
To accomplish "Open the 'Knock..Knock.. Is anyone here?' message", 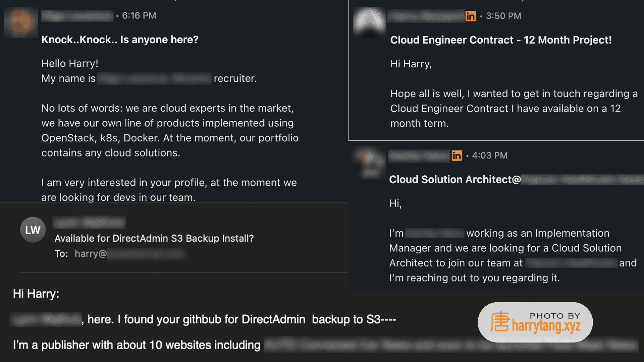I will (x=120, y=40).
